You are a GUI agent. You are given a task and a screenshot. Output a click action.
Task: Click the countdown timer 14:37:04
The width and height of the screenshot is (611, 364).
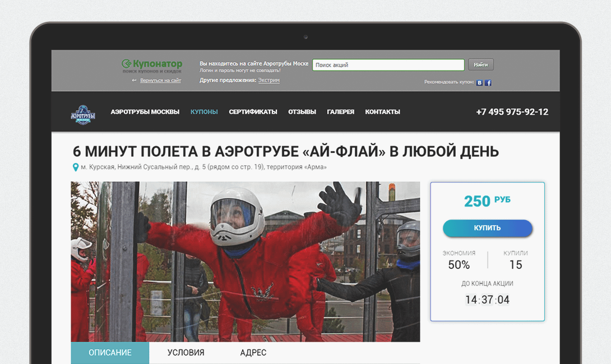coord(487,300)
